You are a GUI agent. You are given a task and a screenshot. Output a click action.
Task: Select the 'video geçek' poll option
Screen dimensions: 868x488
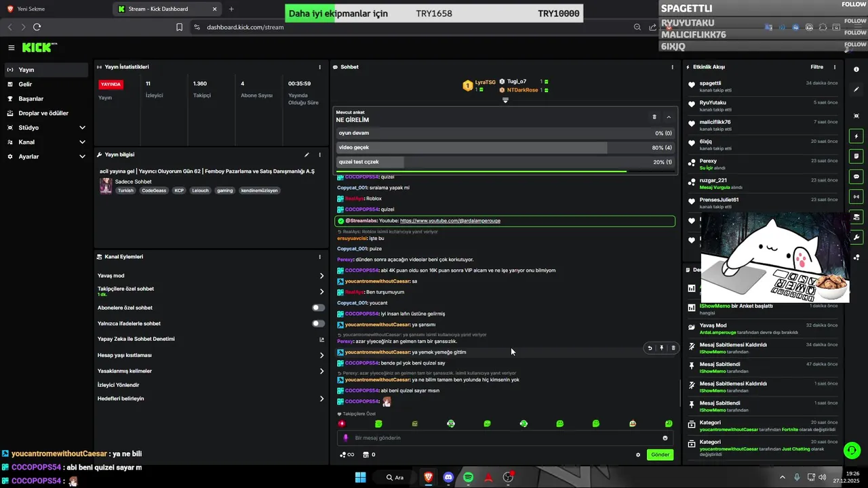tap(505, 148)
